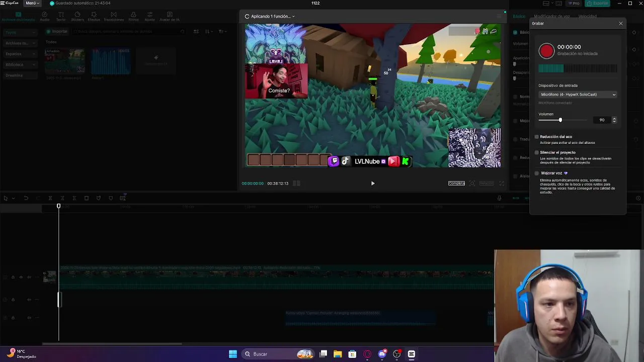Open the Stickers tab

77,17
